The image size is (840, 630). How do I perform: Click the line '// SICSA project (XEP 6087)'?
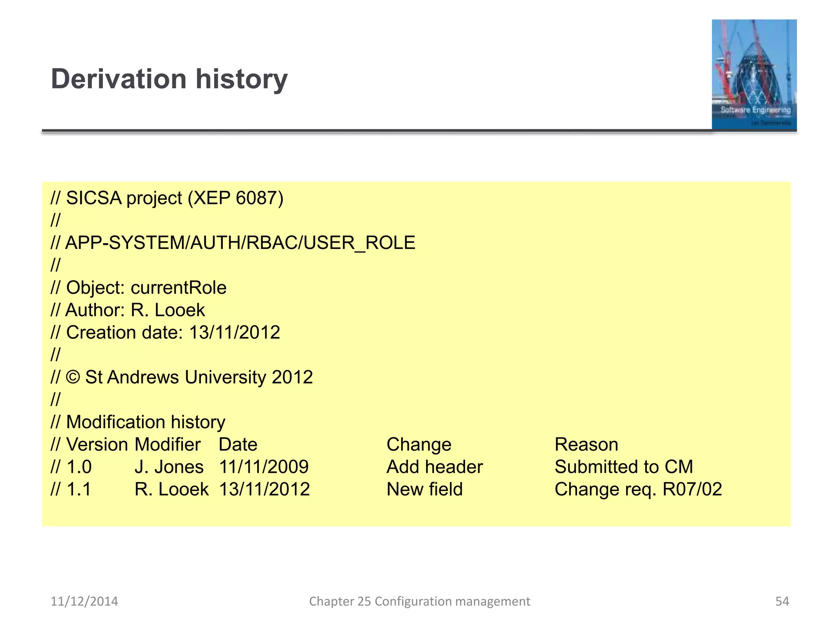coord(167,198)
